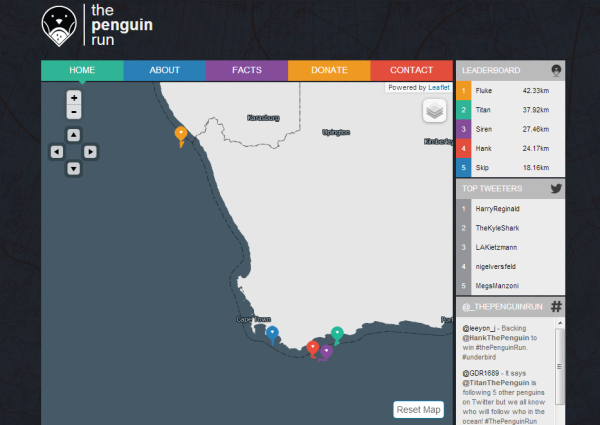600x425 pixels.
Task: Follow the Leaflet link
Action: [439, 88]
